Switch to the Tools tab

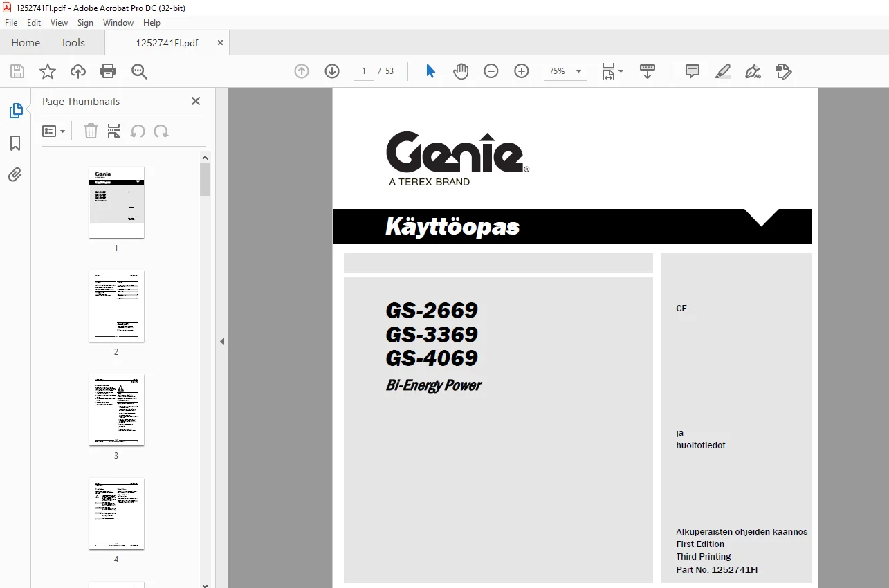click(73, 43)
